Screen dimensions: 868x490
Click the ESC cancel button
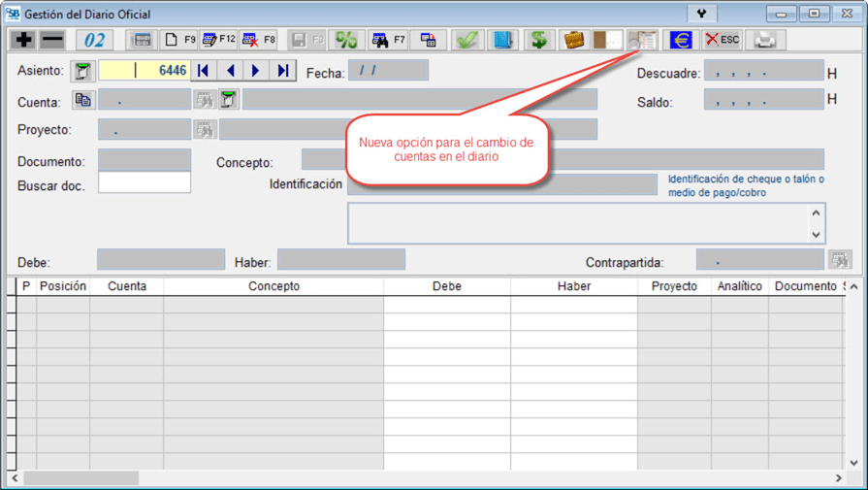tap(722, 40)
